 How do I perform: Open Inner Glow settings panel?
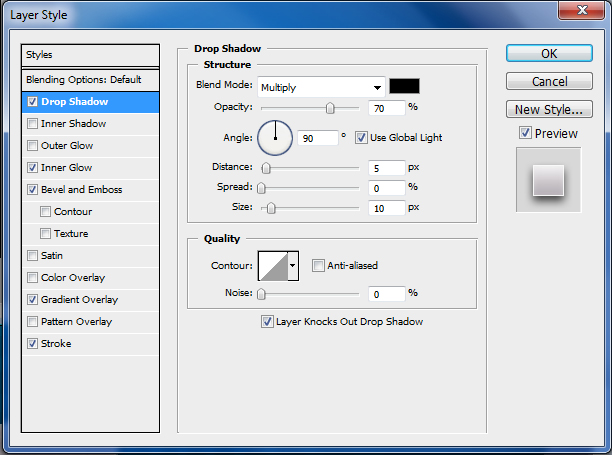[x=66, y=168]
